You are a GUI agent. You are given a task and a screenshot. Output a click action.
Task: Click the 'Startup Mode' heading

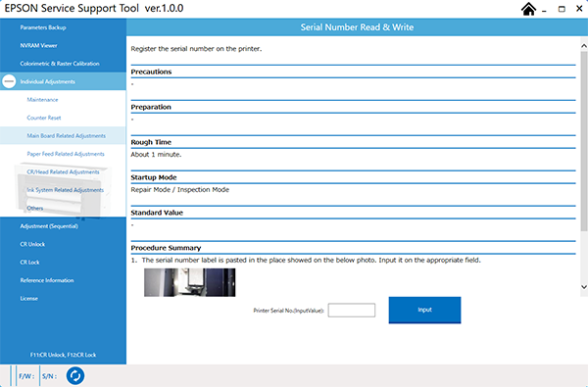click(154, 177)
